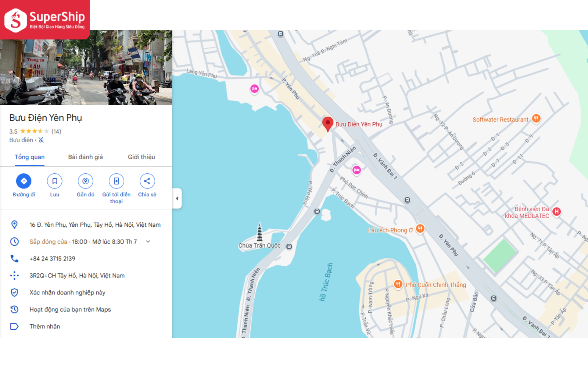Click Thêm nhãn option
The height and width of the screenshot is (368, 588).
point(45,326)
